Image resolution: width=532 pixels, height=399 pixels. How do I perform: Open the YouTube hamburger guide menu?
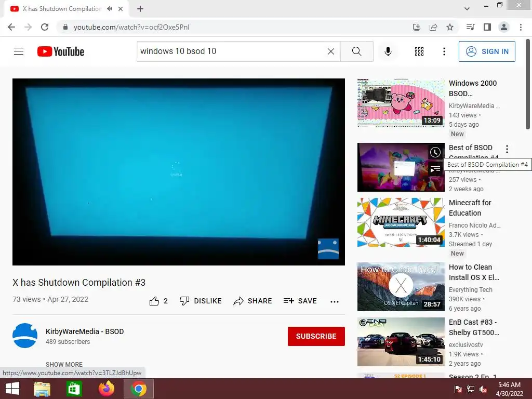19,51
